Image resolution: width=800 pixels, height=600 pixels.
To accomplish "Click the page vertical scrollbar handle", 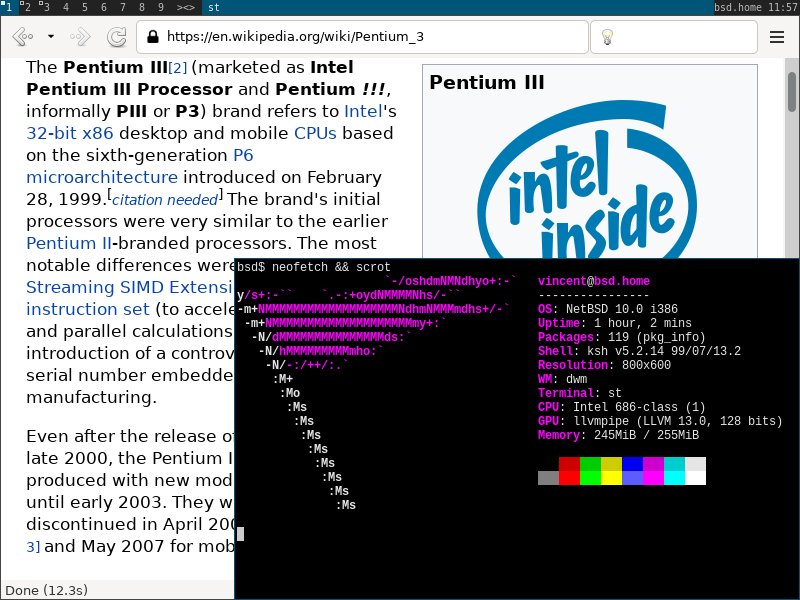I will (791, 92).
